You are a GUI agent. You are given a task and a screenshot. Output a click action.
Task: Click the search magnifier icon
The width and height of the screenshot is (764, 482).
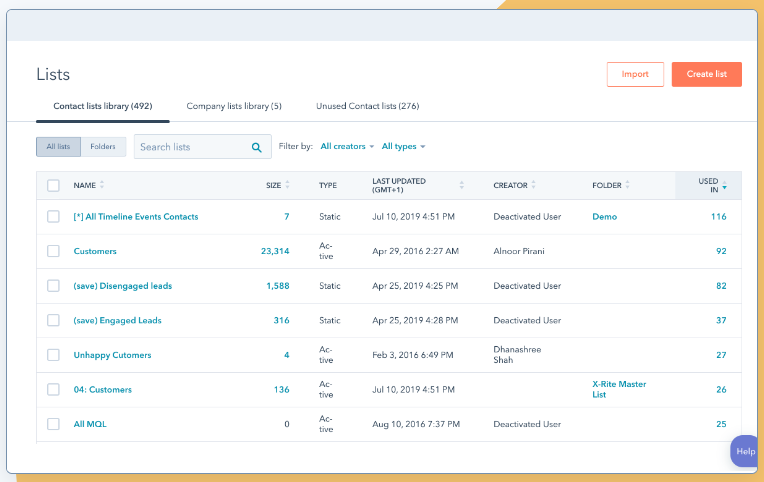pyautogui.click(x=257, y=147)
